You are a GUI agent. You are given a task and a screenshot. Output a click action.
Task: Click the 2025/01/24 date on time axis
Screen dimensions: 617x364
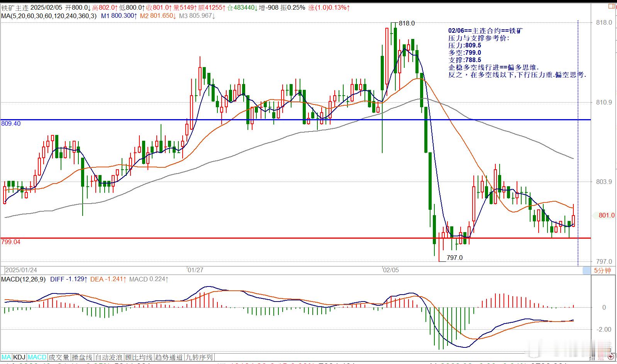[21, 270]
